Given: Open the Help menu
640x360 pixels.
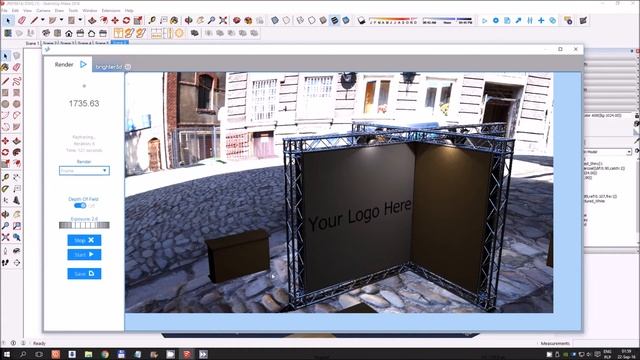Looking at the screenshot, I should click(x=129, y=10).
